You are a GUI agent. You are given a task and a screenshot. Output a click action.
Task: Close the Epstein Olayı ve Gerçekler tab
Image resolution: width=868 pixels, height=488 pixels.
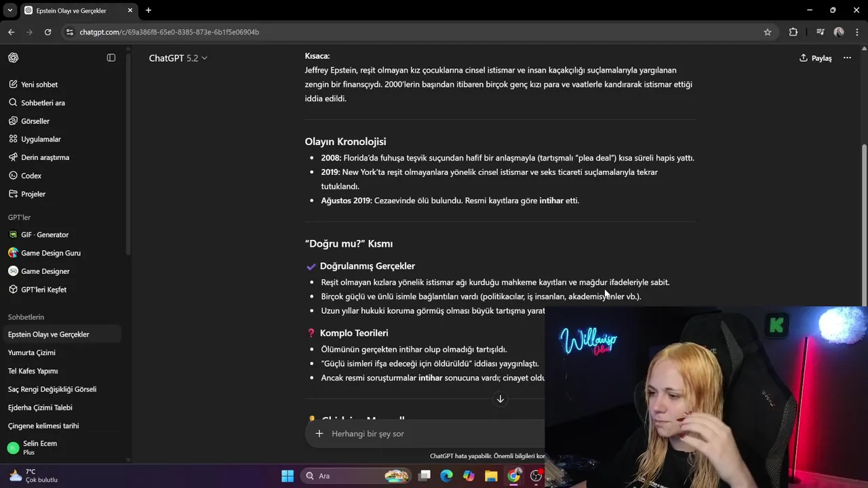pos(130,10)
